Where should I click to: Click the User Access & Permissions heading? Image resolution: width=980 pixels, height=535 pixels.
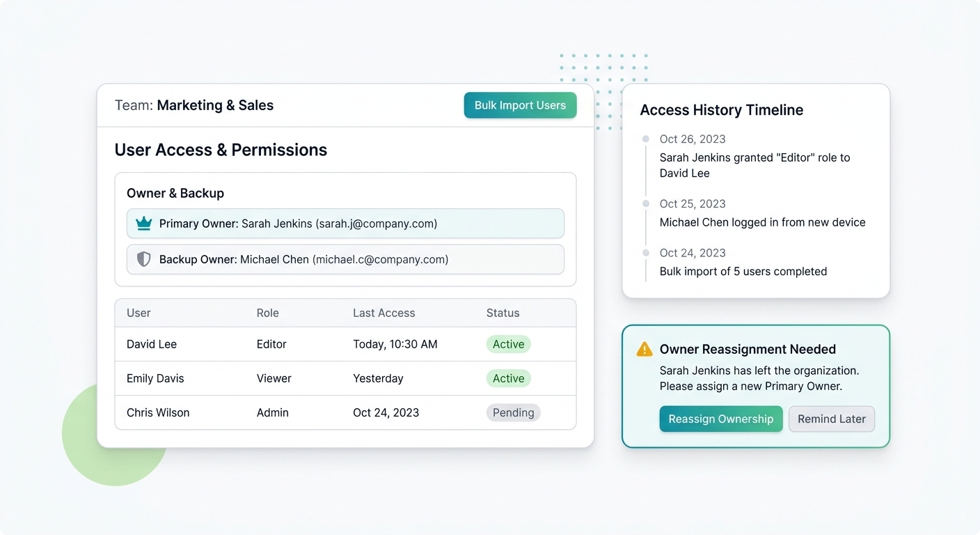pyautogui.click(x=221, y=150)
